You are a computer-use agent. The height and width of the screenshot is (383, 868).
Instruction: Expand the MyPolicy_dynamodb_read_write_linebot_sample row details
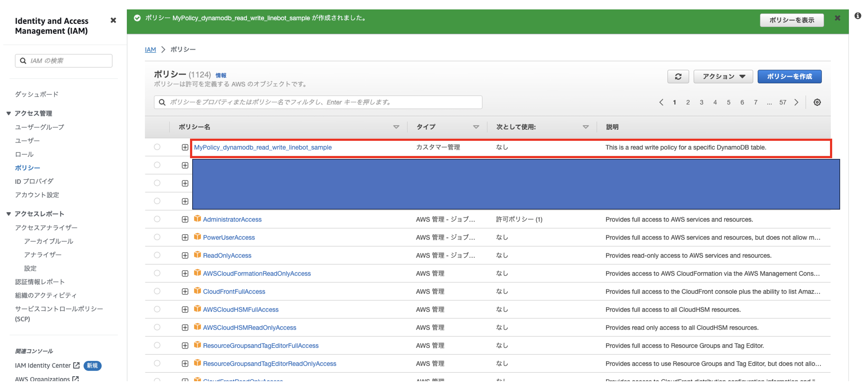(x=185, y=147)
